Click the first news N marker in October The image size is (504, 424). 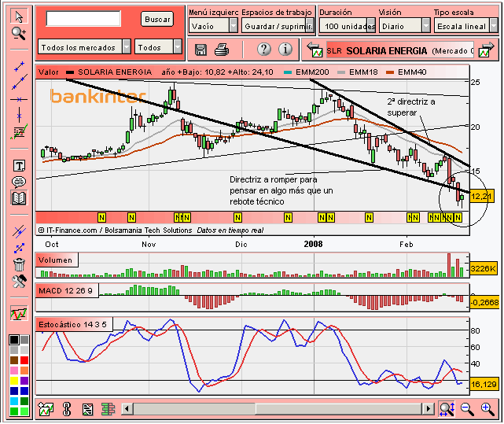101,218
